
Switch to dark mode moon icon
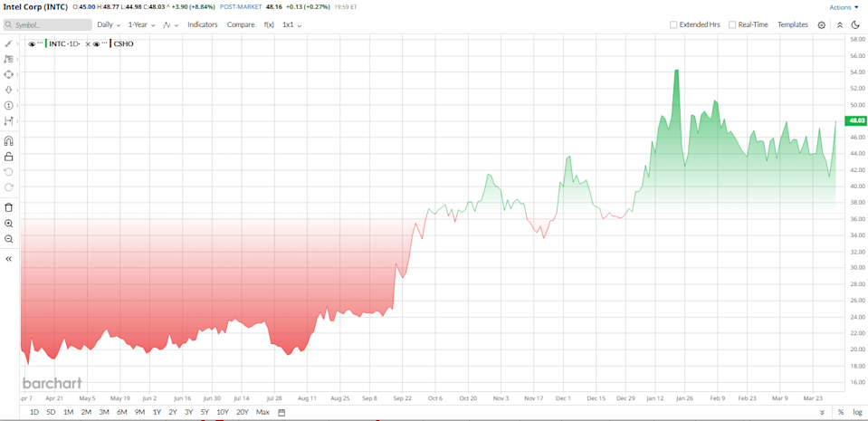[x=855, y=25]
